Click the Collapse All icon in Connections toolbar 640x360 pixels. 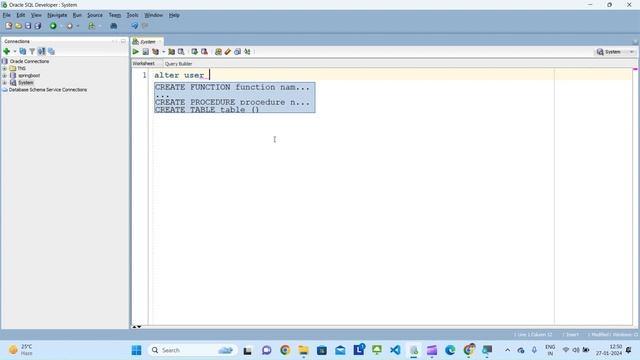coord(51,51)
